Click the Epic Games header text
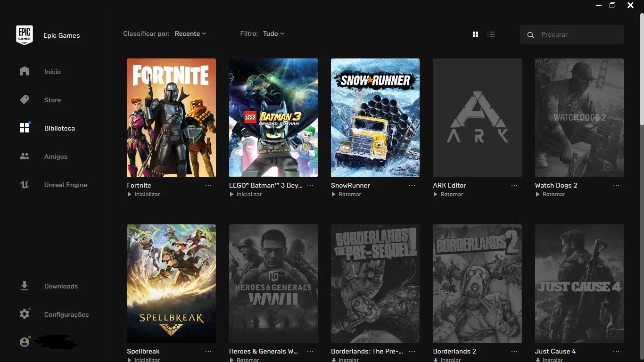Screen dimensions: 644x362 pos(62,35)
